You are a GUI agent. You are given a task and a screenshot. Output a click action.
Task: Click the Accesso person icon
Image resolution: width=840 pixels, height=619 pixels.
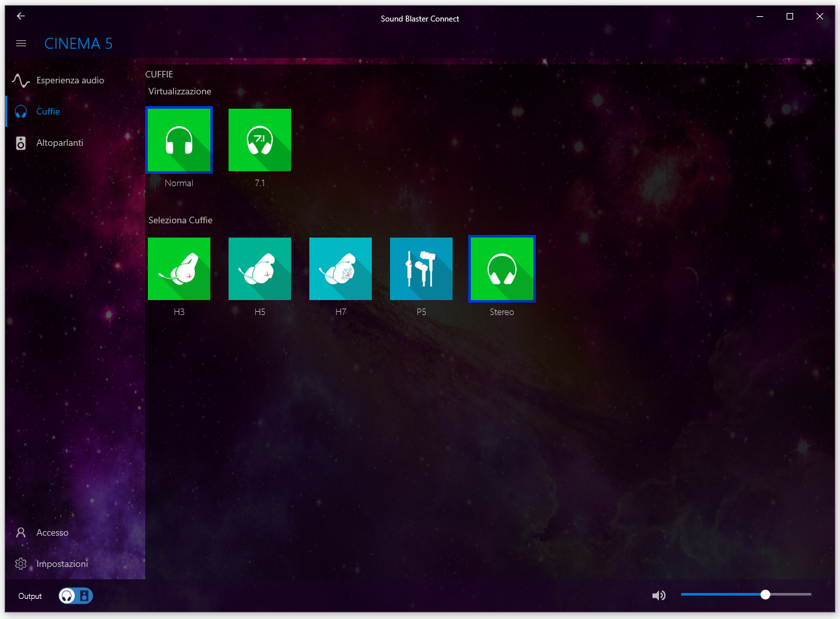[21, 532]
